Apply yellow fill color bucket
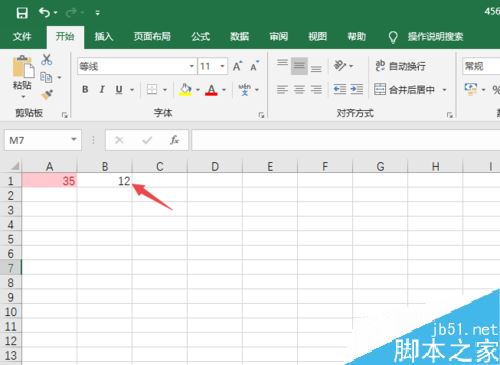 tap(185, 89)
